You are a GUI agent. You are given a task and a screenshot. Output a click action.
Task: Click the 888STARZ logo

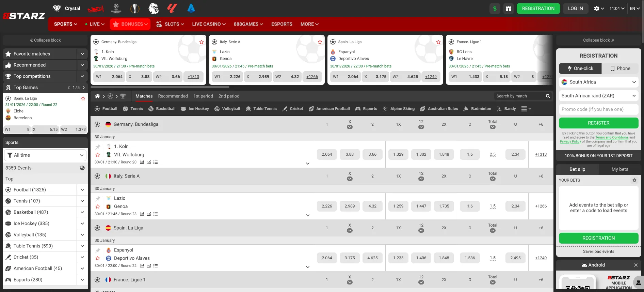point(24,16)
